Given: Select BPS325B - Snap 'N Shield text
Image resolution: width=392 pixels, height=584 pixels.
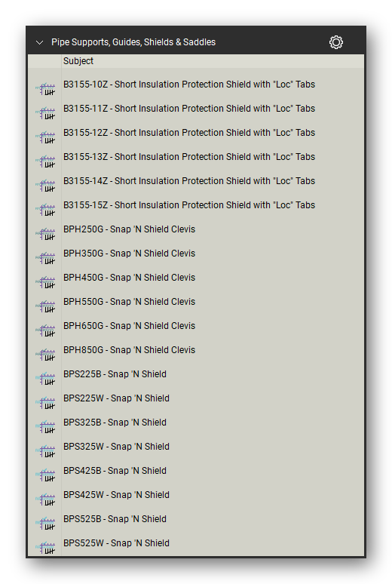Looking at the screenshot, I should 115,423.
